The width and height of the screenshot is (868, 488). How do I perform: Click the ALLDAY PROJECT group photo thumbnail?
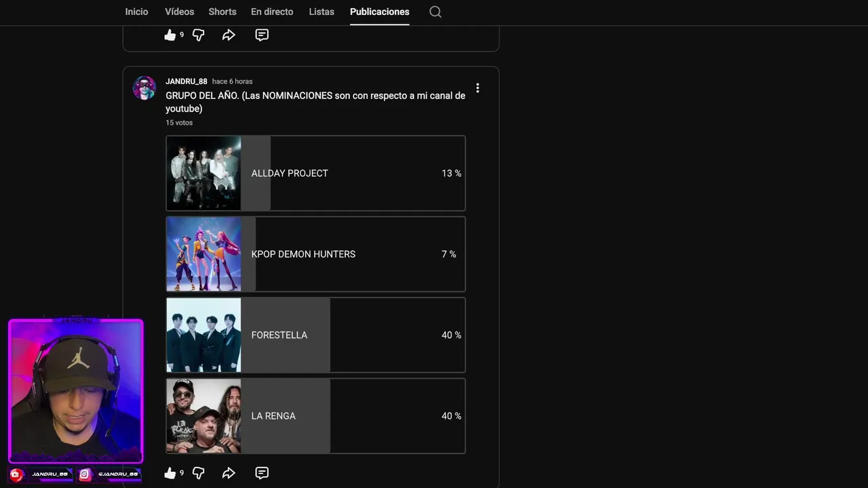click(x=203, y=174)
